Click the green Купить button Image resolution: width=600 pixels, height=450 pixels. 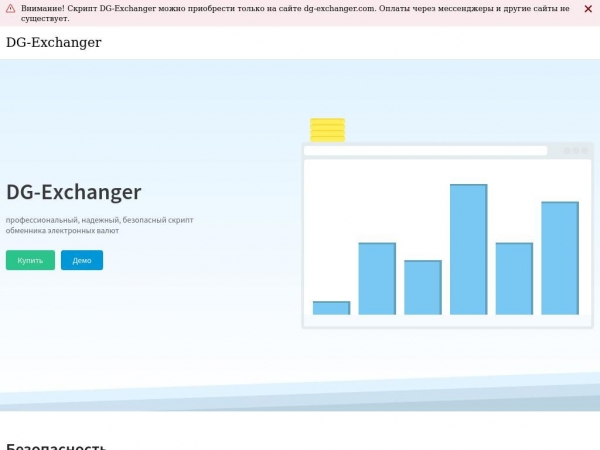pyautogui.click(x=30, y=260)
